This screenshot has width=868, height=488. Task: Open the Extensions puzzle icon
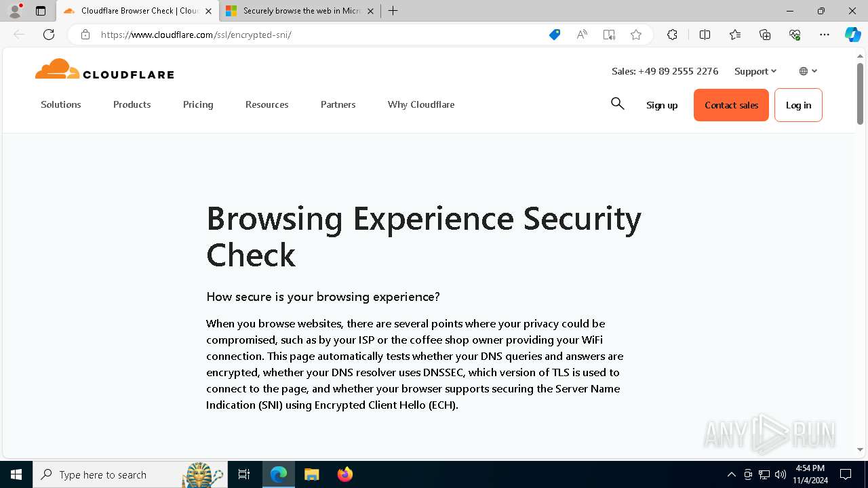point(672,35)
